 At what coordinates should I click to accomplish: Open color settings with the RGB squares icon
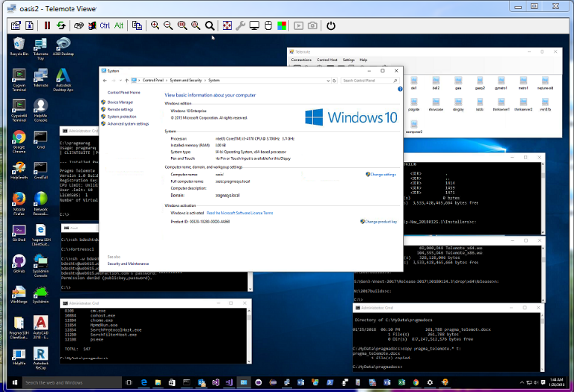[282, 26]
